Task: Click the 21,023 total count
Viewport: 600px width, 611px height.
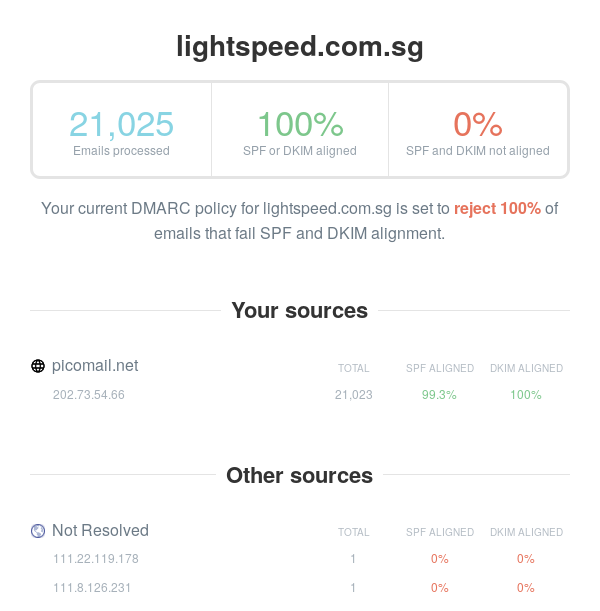Action: click(353, 395)
